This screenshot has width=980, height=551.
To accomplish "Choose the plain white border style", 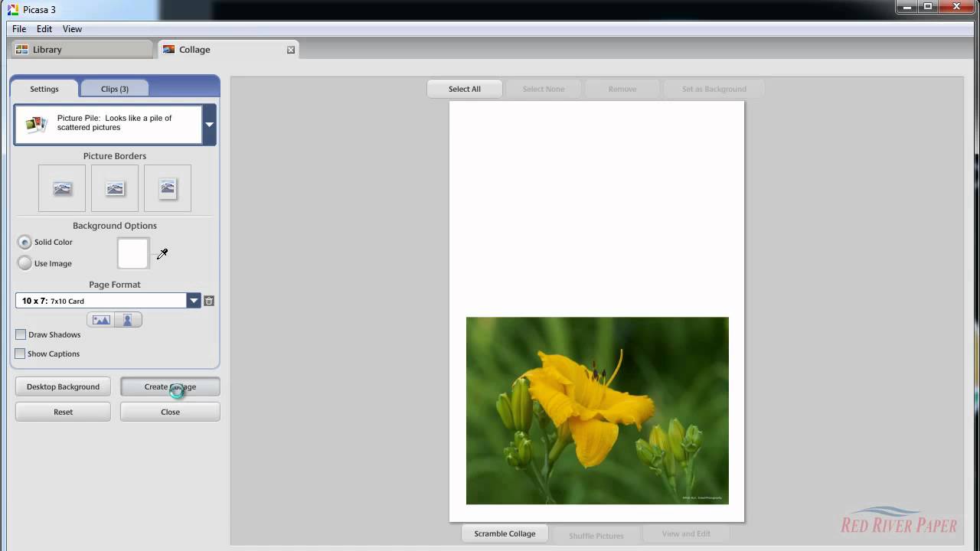I will point(115,188).
